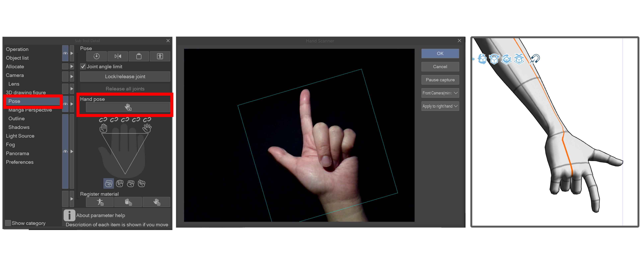Toggle the eye icon beside the Pose category
The height and width of the screenshot is (271, 644).
[65, 104]
